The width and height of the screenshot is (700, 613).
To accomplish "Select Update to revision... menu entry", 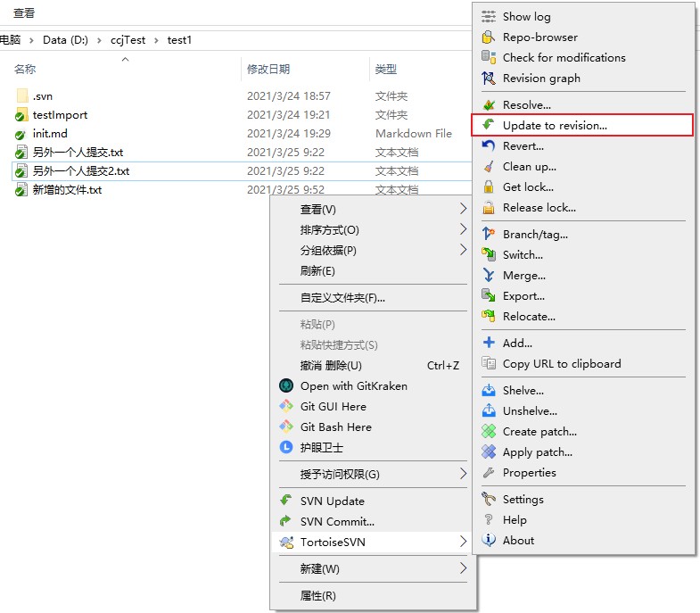I will pos(554,125).
